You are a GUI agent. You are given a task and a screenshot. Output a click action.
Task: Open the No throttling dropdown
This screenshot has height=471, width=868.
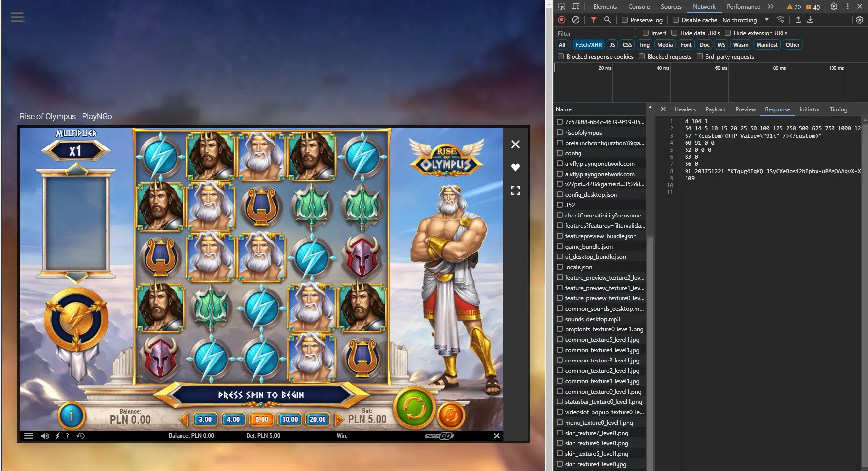click(746, 20)
